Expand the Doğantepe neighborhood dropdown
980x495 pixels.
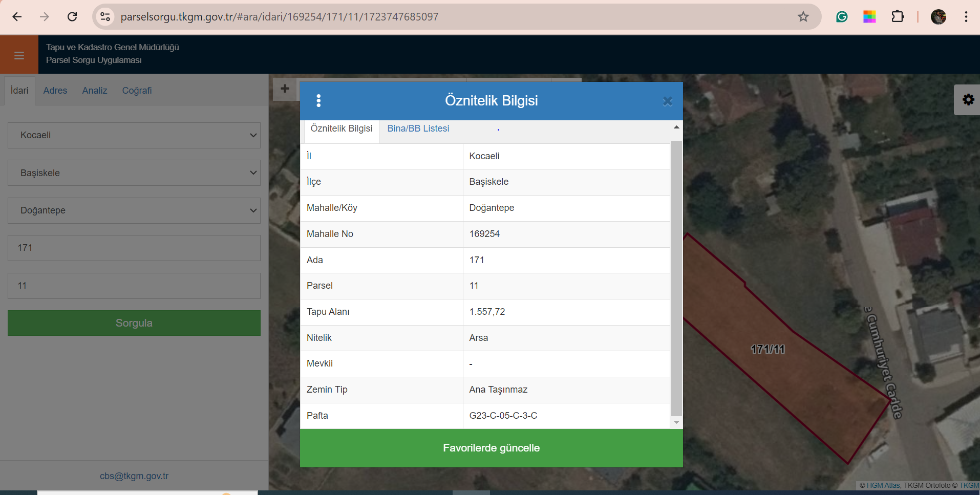coord(134,210)
